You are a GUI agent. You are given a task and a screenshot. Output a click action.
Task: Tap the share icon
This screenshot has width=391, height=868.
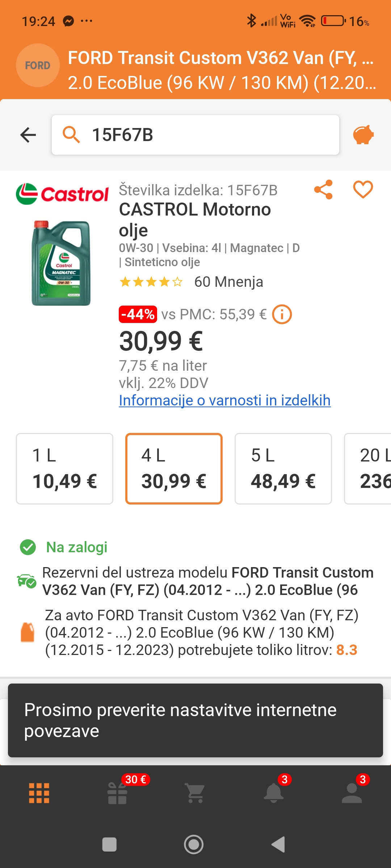323,190
